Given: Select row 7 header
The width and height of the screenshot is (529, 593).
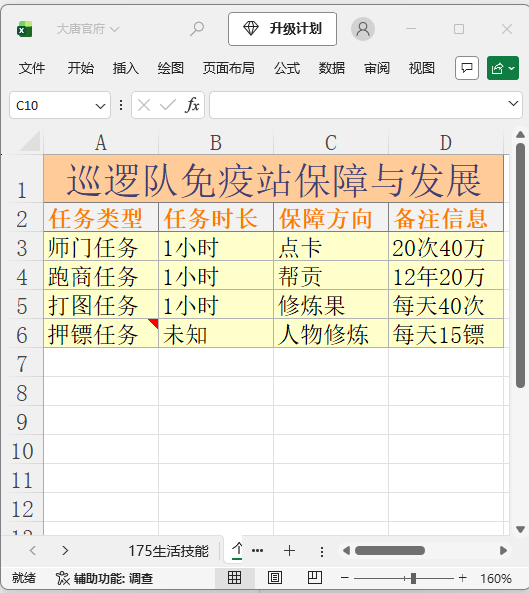Looking at the screenshot, I should click(x=22, y=364).
